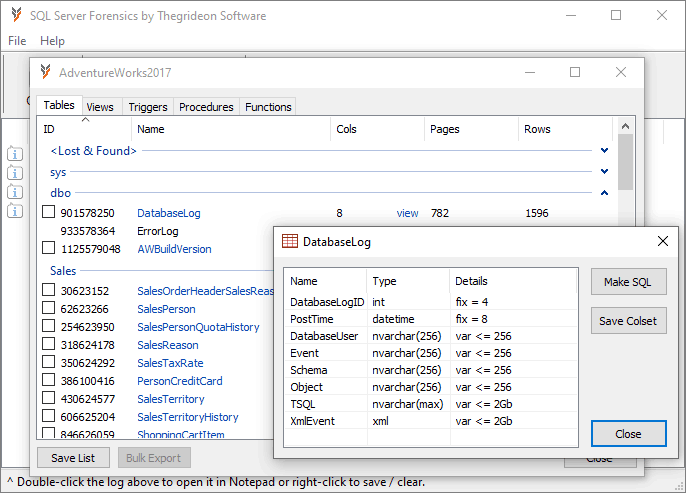Click Close button in DatabaseLog dialog
Screen dimensions: 686x493
(628, 434)
